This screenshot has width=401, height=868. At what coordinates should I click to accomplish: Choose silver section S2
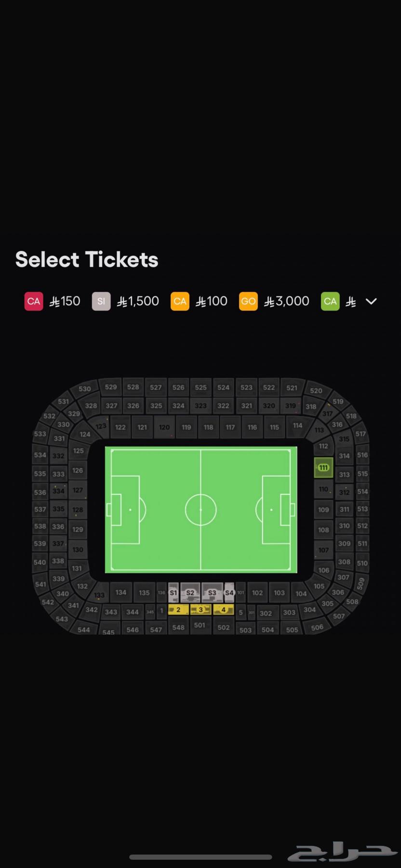(190, 593)
